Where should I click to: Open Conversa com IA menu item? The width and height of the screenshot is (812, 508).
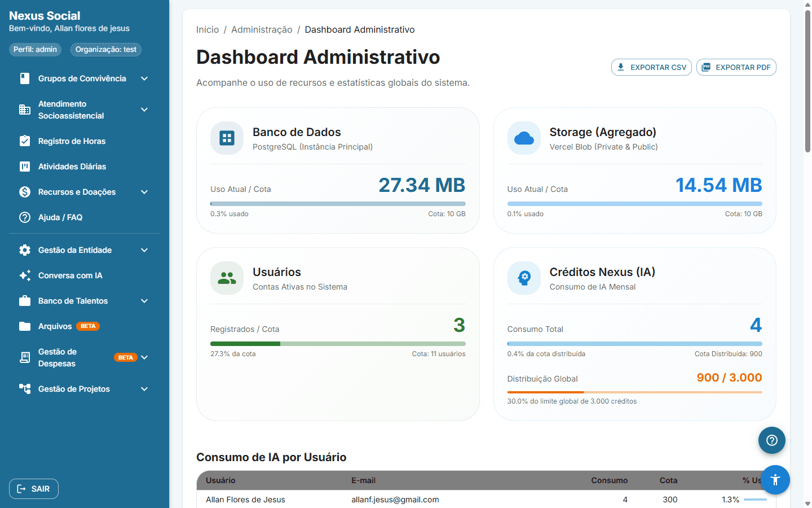[x=85, y=275]
